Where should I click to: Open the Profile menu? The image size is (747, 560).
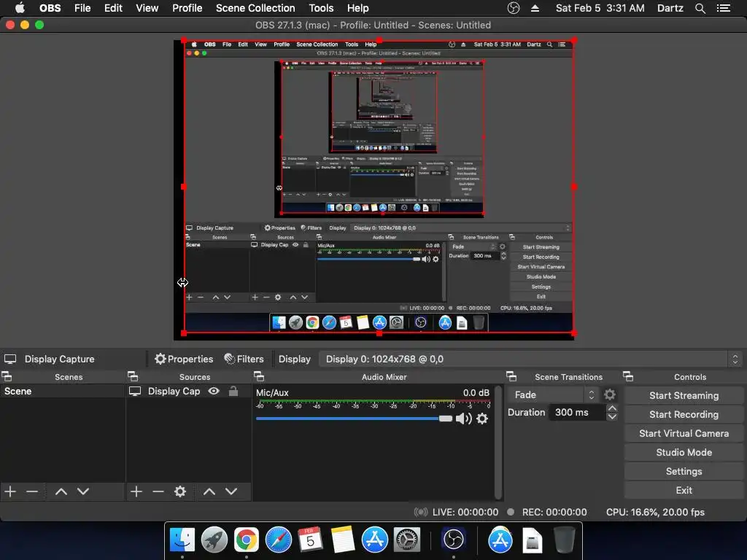[x=187, y=8]
